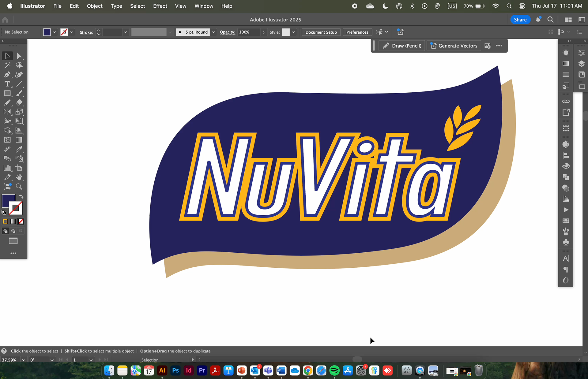The height and width of the screenshot is (379, 588).
Task: Select the Eraser tool
Action: (19, 103)
